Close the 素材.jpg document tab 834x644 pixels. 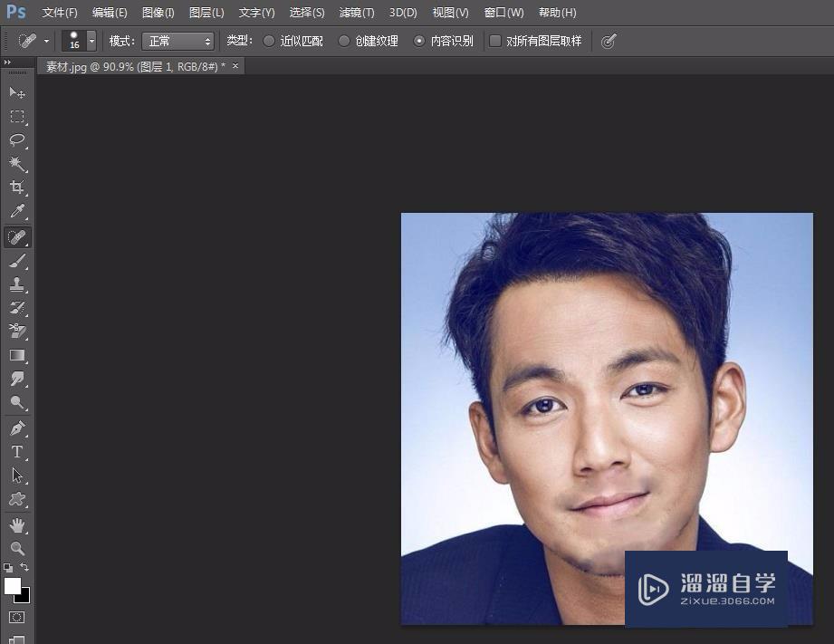pos(235,66)
